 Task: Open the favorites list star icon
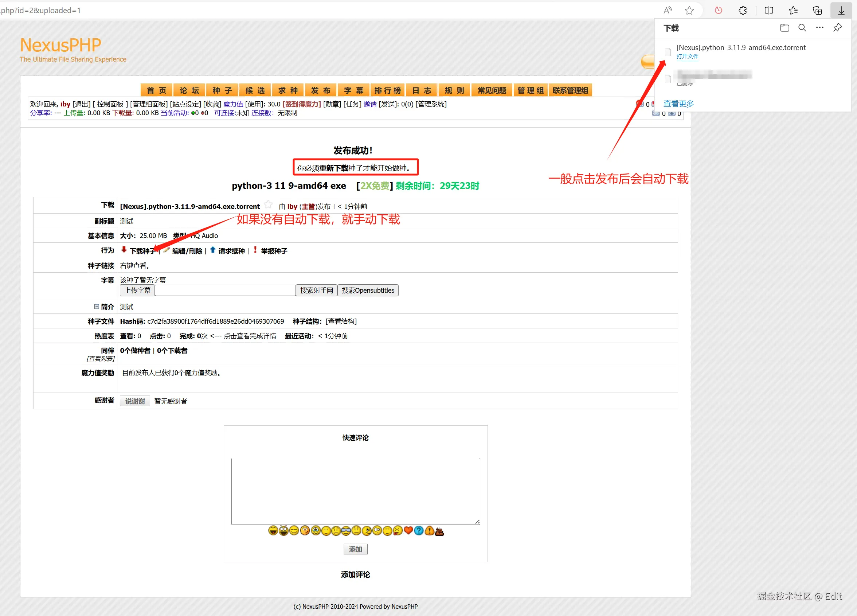(x=793, y=11)
